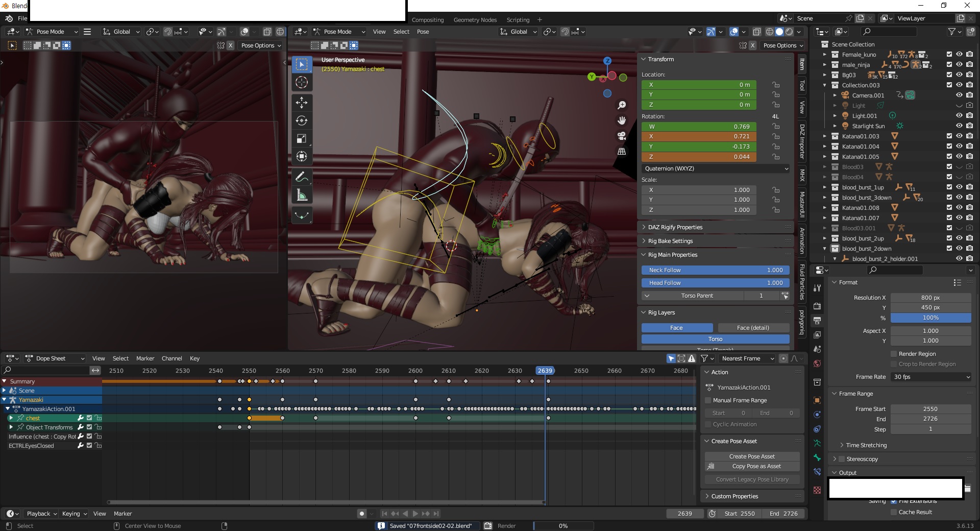The height and width of the screenshot is (531, 980).
Task: Open the Nearest Frame snapping dropdown
Action: click(747, 358)
